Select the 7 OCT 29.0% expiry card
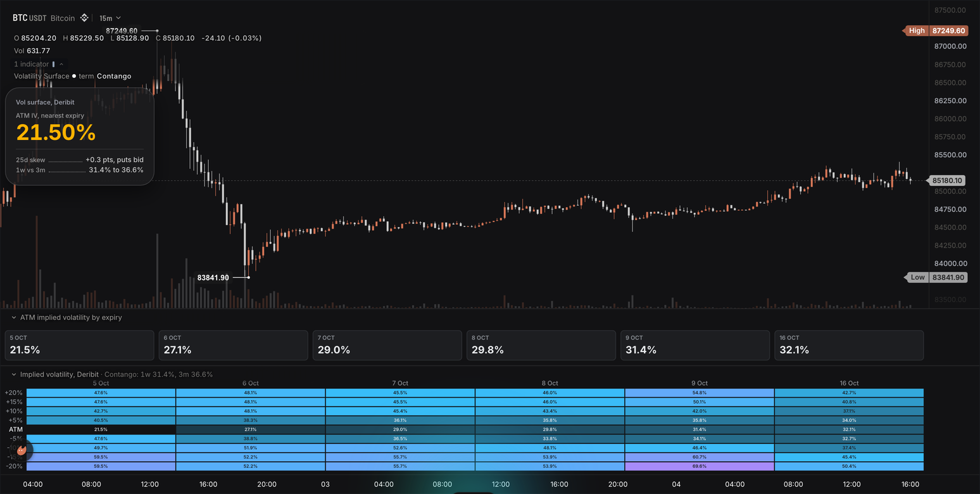This screenshot has height=494, width=980. click(387, 345)
